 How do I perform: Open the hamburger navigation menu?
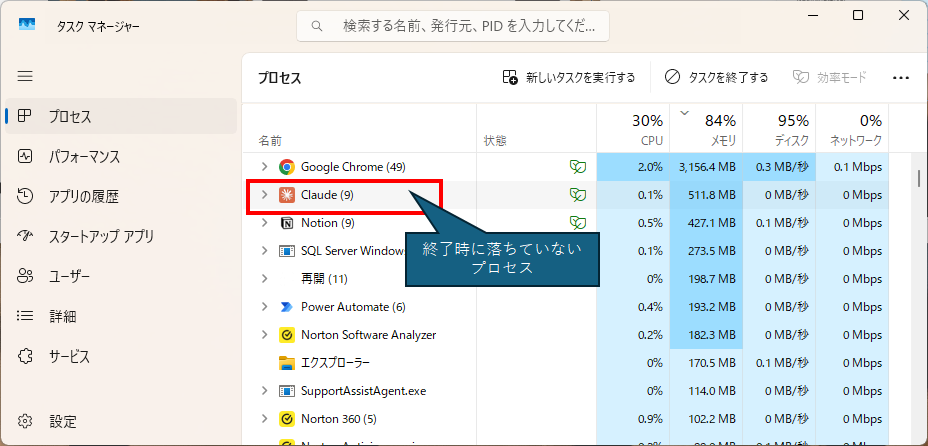tap(25, 76)
